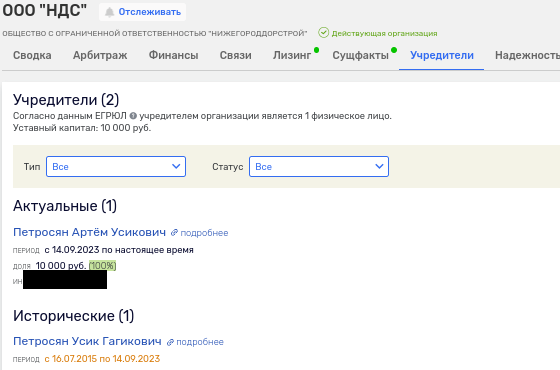560x370 pixels.
Task: Click подробнее next to Петросян Артём Усикович
Action: click(204, 233)
